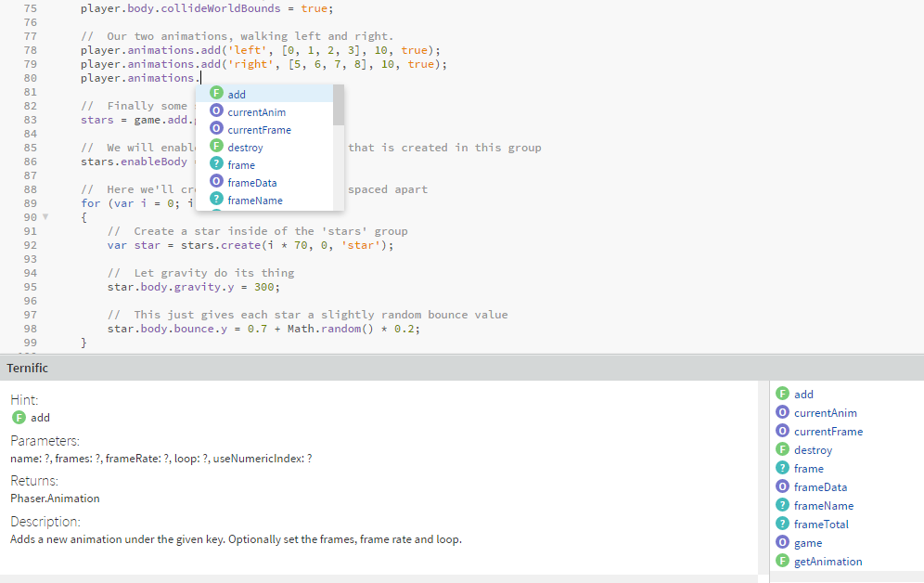Select 'currentAnim' in Ternific side list

[x=825, y=413]
